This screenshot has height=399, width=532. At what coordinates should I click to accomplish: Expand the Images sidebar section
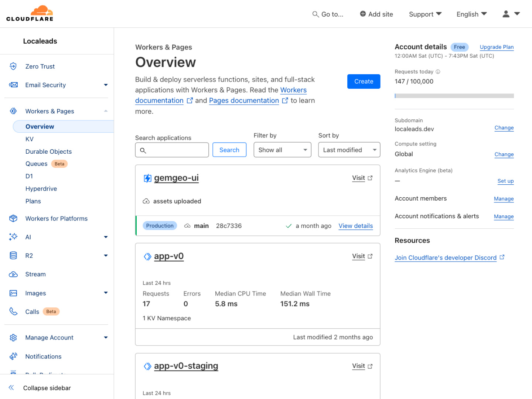point(106,293)
